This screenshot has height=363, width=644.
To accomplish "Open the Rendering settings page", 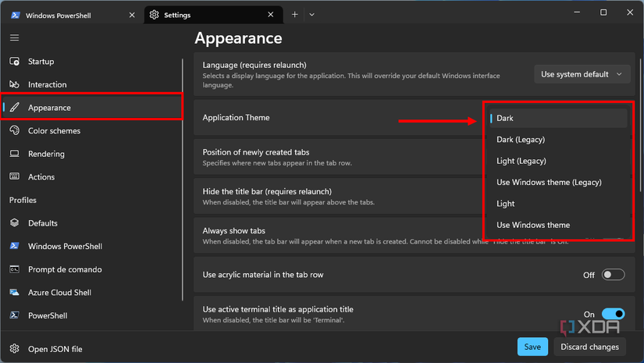I will tap(46, 154).
